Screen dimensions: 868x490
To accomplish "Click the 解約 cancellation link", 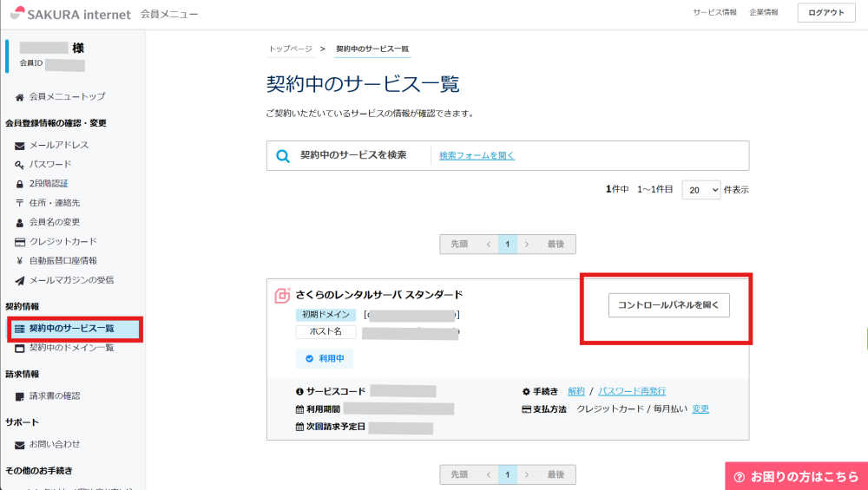I will click(x=576, y=391).
